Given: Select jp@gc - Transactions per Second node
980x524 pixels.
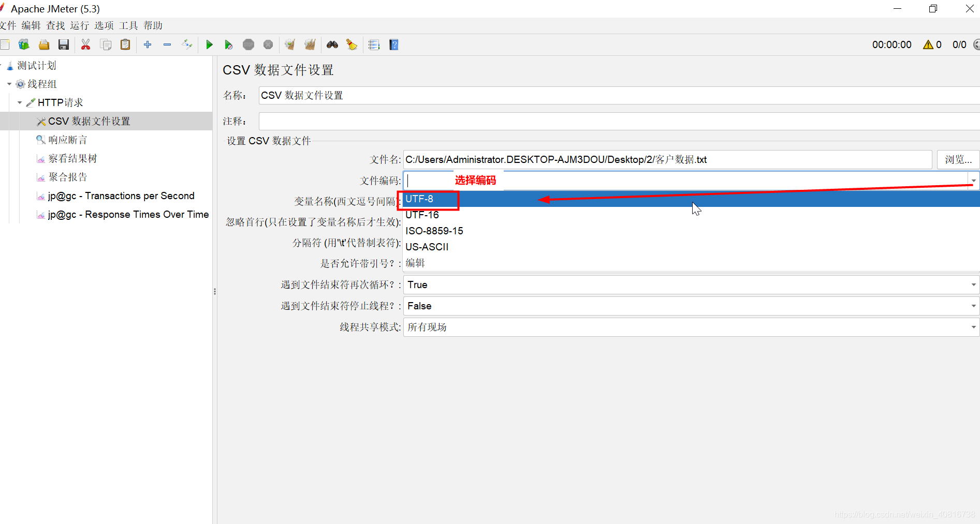Looking at the screenshot, I should point(121,196).
